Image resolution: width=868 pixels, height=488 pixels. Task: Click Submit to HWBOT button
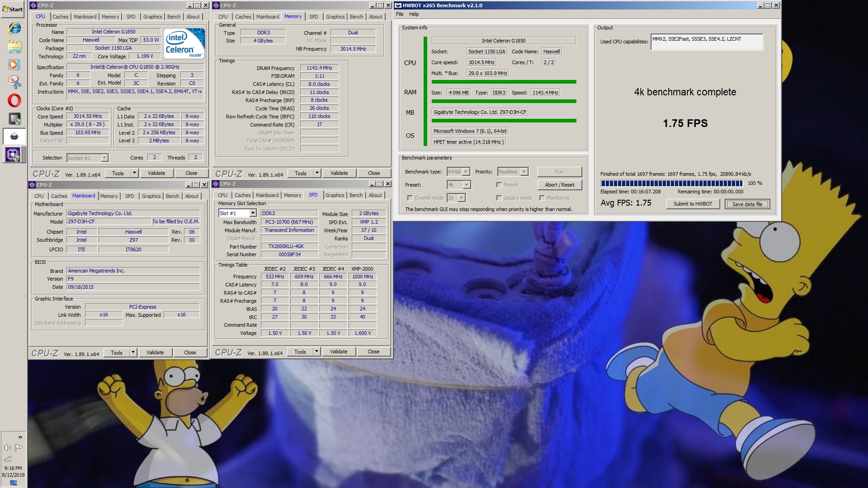coord(693,204)
